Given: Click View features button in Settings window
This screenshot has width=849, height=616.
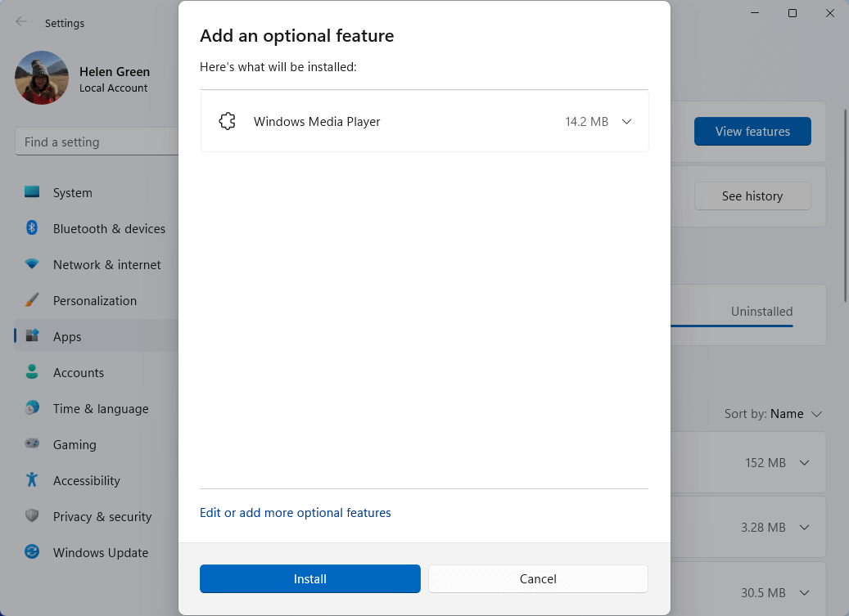Looking at the screenshot, I should point(752,132).
